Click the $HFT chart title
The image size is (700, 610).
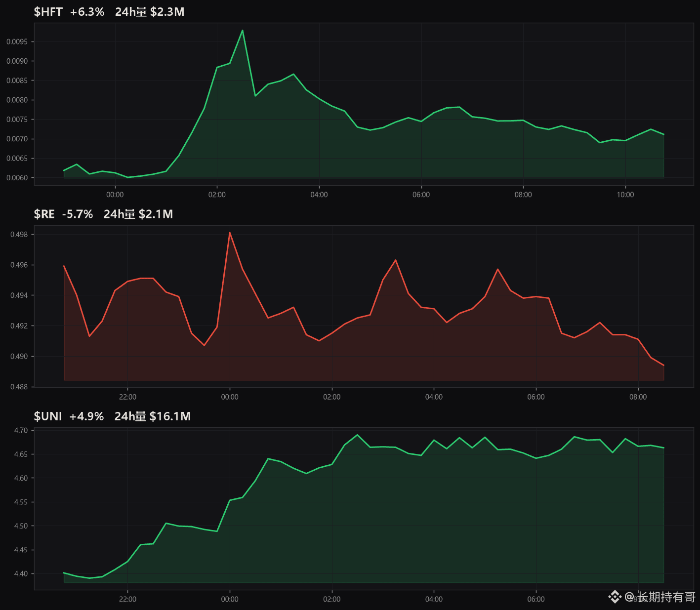pos(48,12)
